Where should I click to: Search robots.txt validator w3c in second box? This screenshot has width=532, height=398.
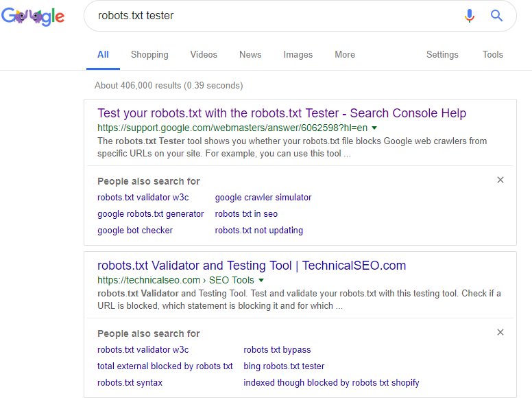pyautogui.click(x=143, y=350)
